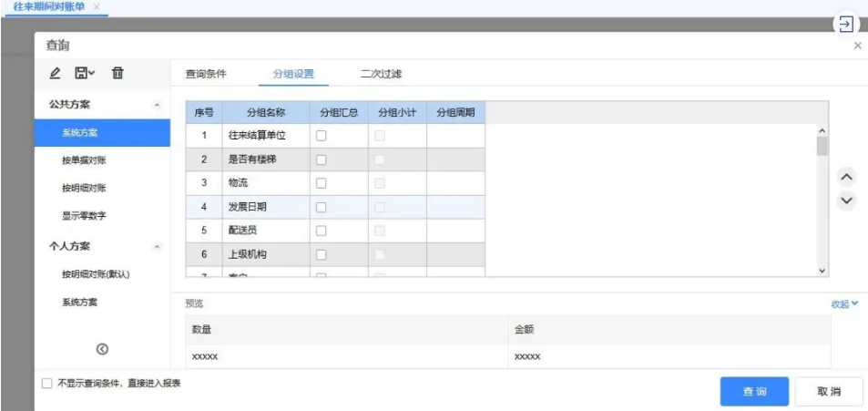Click the 分组周期 cell for 发展日期
868x411 pixels.
[456, 207]
